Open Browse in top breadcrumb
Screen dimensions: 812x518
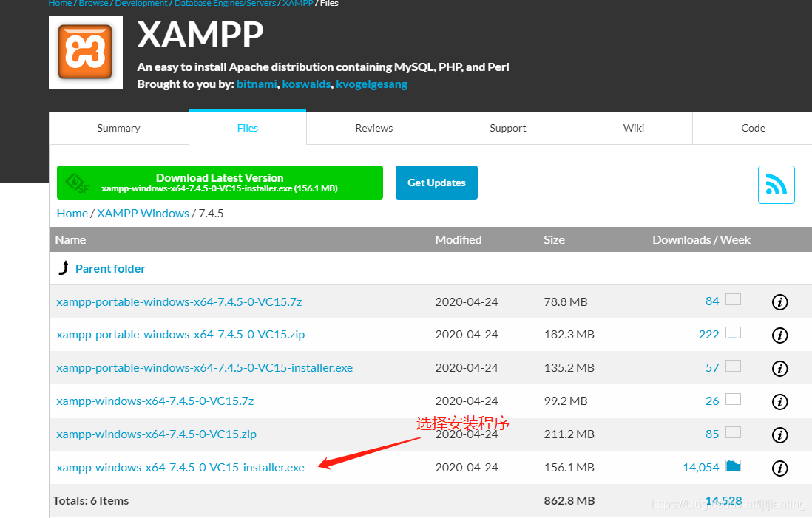[94, 4]
